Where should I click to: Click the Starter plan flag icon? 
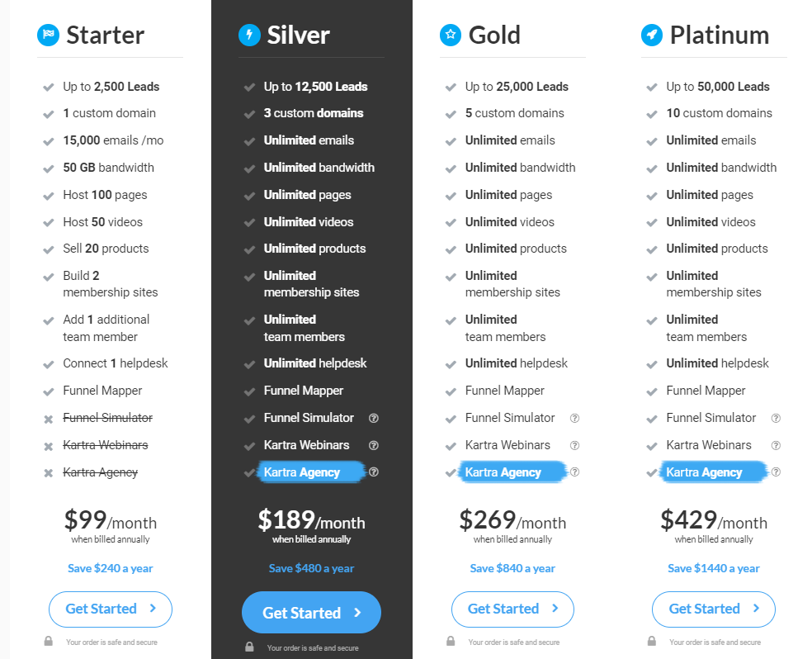coord(48,35)
